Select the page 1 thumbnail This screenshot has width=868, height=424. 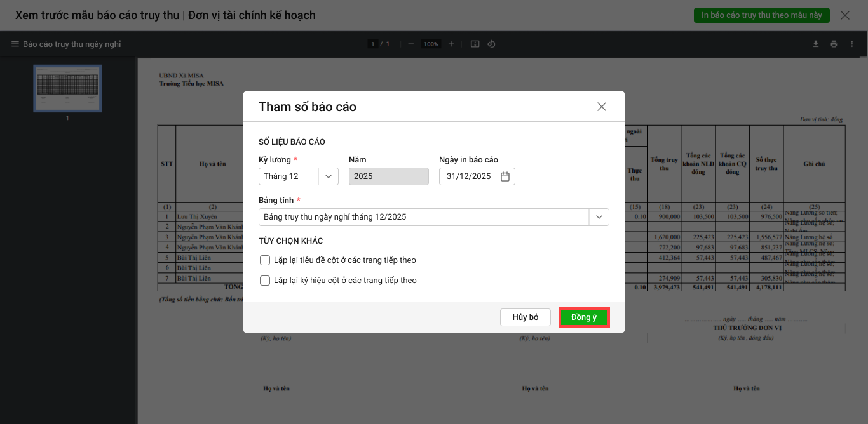pyautogui.click(x=67, y=88)
